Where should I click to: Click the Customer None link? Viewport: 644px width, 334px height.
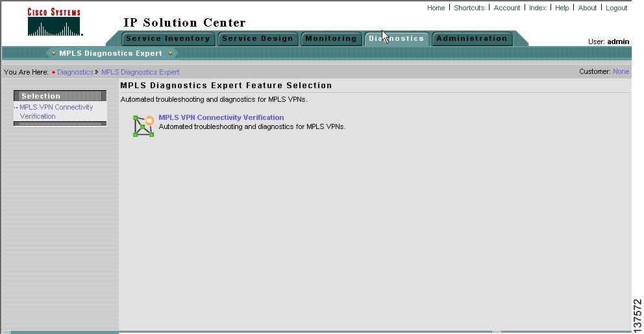(621, 71)
